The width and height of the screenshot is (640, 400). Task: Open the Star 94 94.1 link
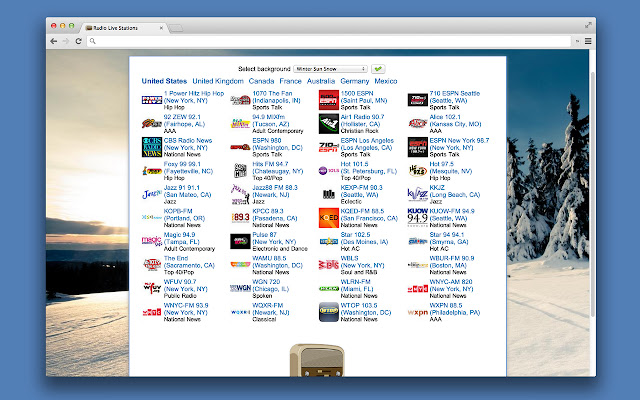click(449, 238)
